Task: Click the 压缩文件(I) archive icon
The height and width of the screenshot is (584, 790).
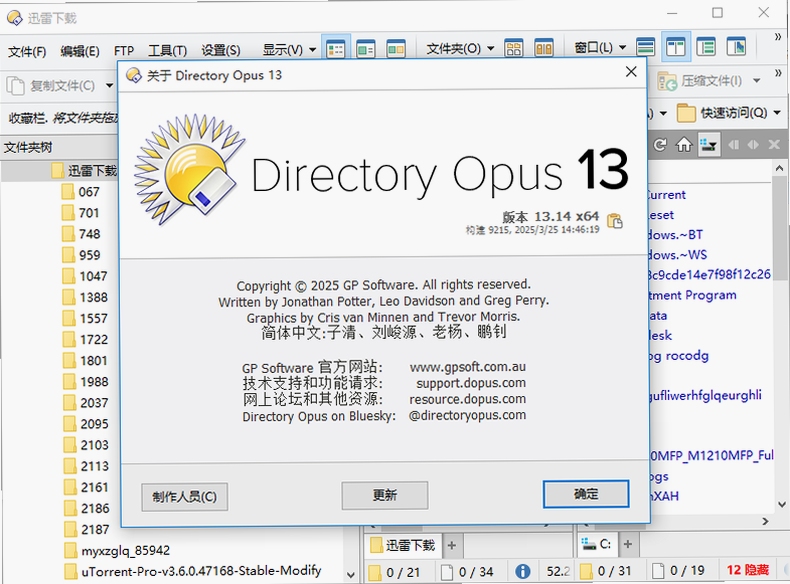Action: (x=667, y=81)
